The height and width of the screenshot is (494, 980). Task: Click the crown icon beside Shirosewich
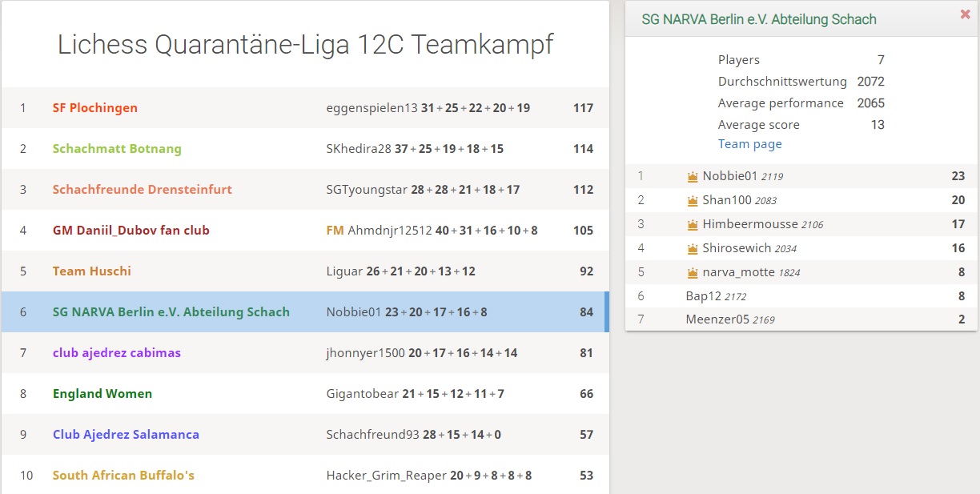[x=693, y=249]
